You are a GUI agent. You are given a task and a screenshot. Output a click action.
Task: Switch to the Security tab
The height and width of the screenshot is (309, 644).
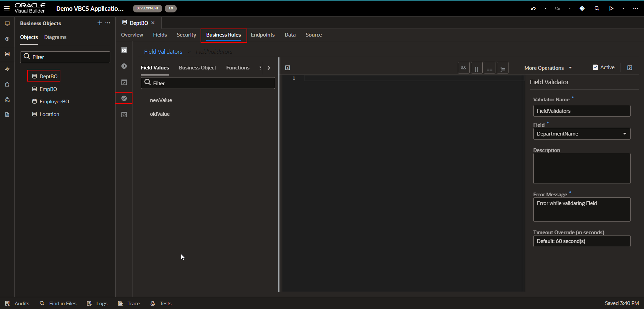[x=186, y=35]
